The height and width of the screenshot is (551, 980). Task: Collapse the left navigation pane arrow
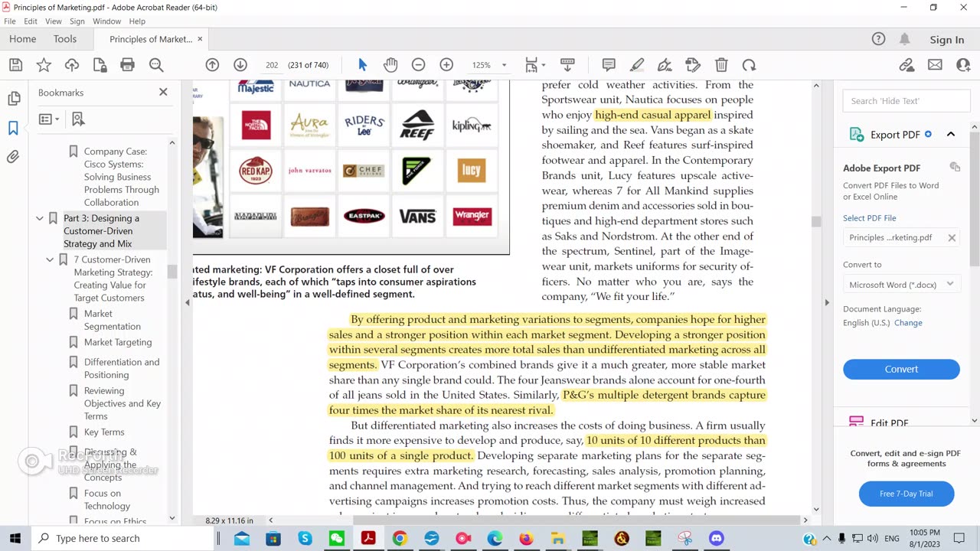coord(188,302)
